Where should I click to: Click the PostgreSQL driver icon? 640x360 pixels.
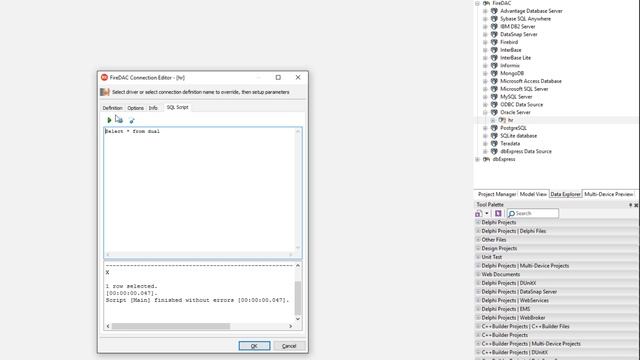494,128
